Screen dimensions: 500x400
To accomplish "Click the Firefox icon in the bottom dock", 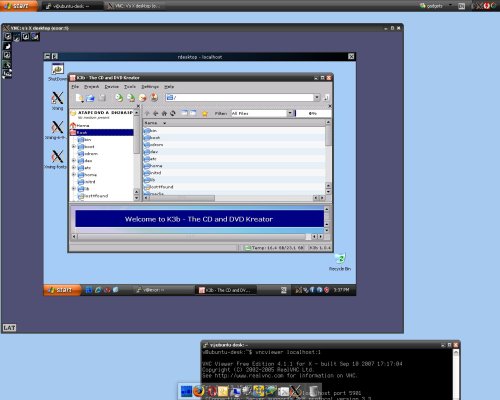I will [199, 391].
